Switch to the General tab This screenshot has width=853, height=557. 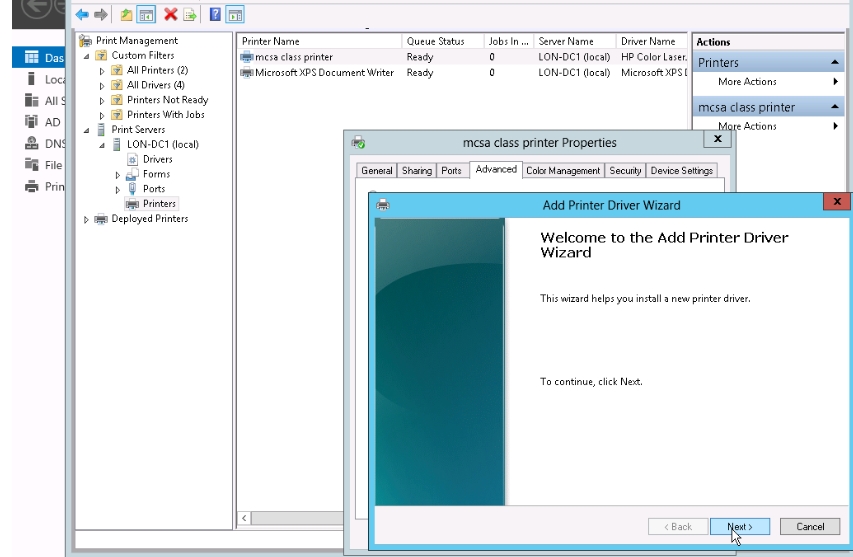(376, 170)
